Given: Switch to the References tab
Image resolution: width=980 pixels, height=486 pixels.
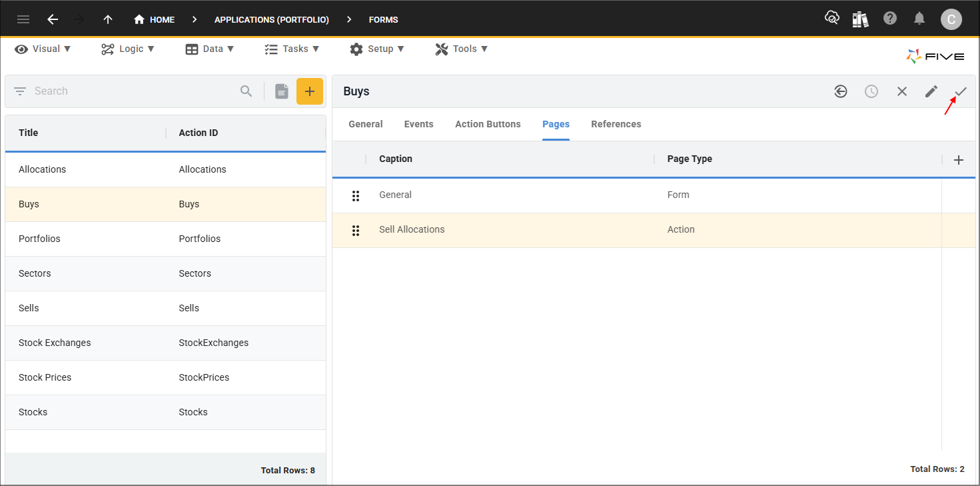Looking at the screenshot, I should pyautogui.click(x=616, y=124).
